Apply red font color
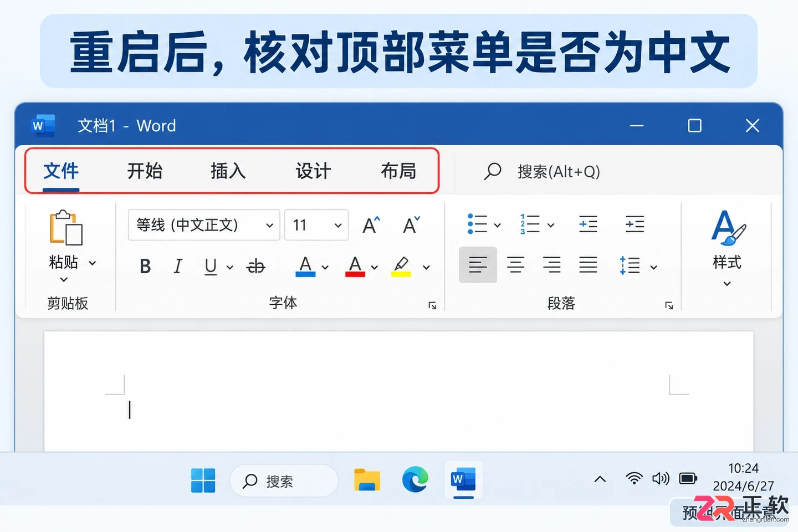Image resolution: width=798 pixels, height=532 pixels. pos(355,267)
